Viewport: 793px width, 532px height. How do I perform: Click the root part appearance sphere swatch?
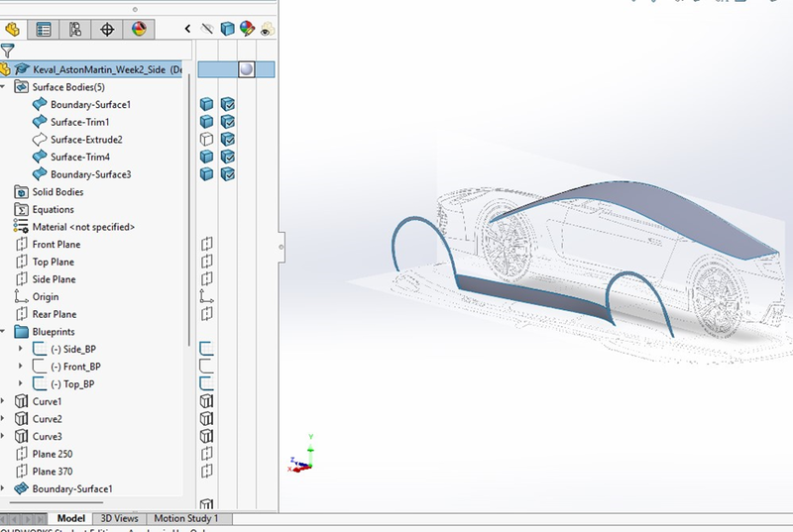click(246, 69)
